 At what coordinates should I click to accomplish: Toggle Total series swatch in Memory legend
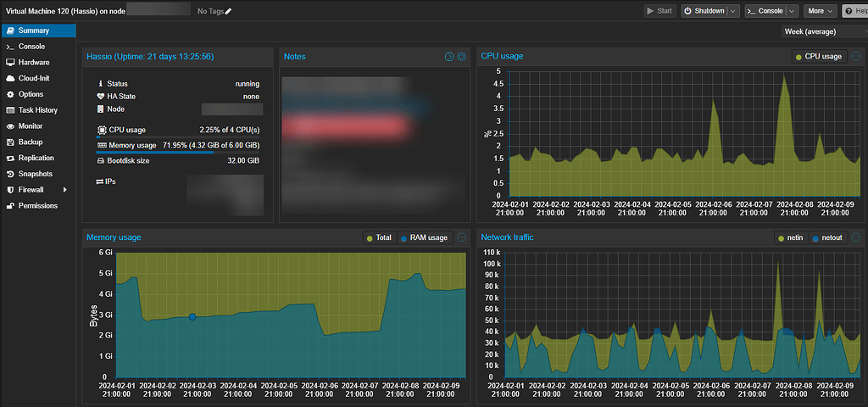pyautogui.click(x=370, y=238)
